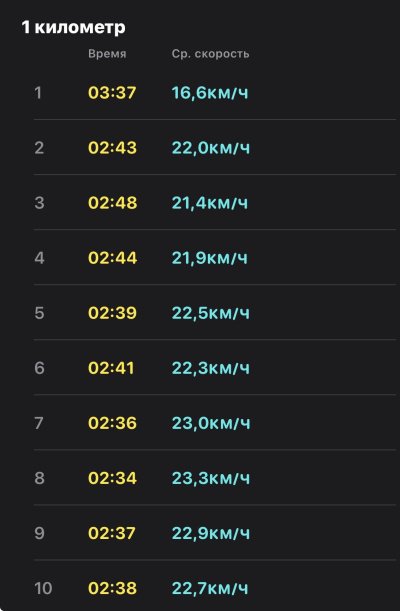The width and height of the screenshot is (400, 611).
Task: Select the 21,4км/ч speed entry
Action: [210, 203]
